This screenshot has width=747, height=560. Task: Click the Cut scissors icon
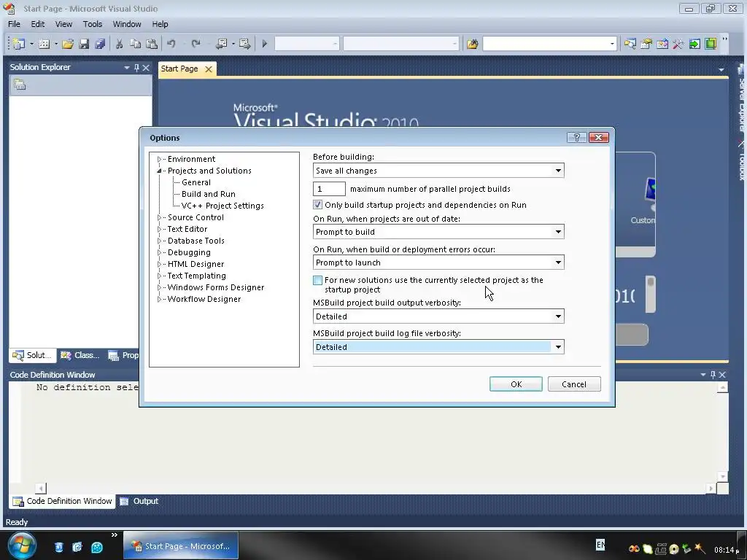point(119,44)
